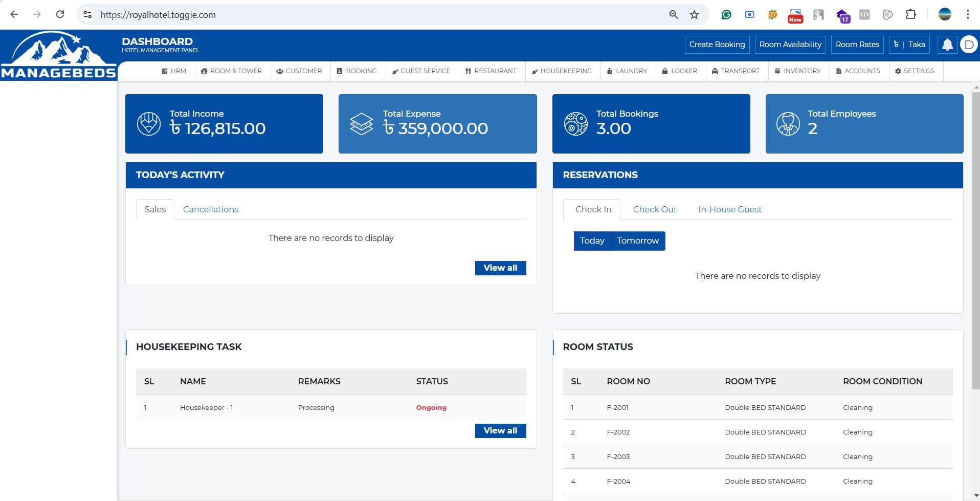The image size is (980, 501).
Task: Click the Create Booking button
Action: point(717,45)
